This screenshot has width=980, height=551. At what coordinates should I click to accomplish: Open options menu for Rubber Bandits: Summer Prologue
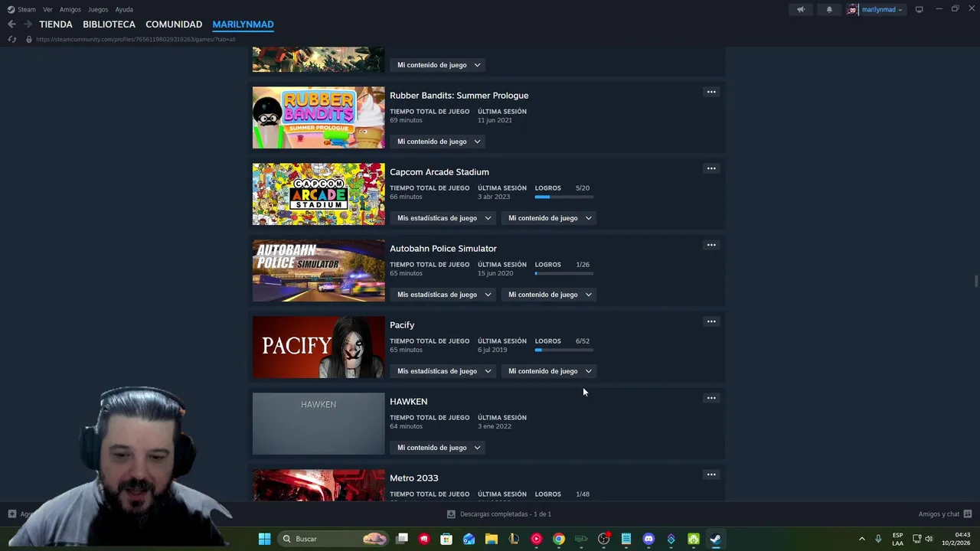(711, 92)
